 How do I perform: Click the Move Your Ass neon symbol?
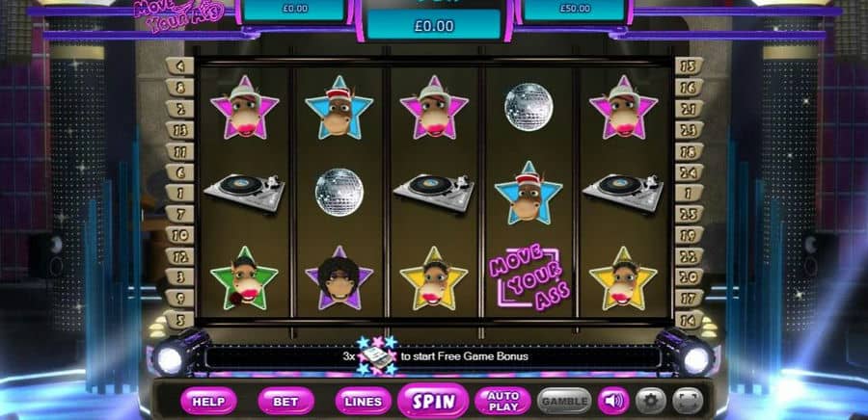(529, 279)
